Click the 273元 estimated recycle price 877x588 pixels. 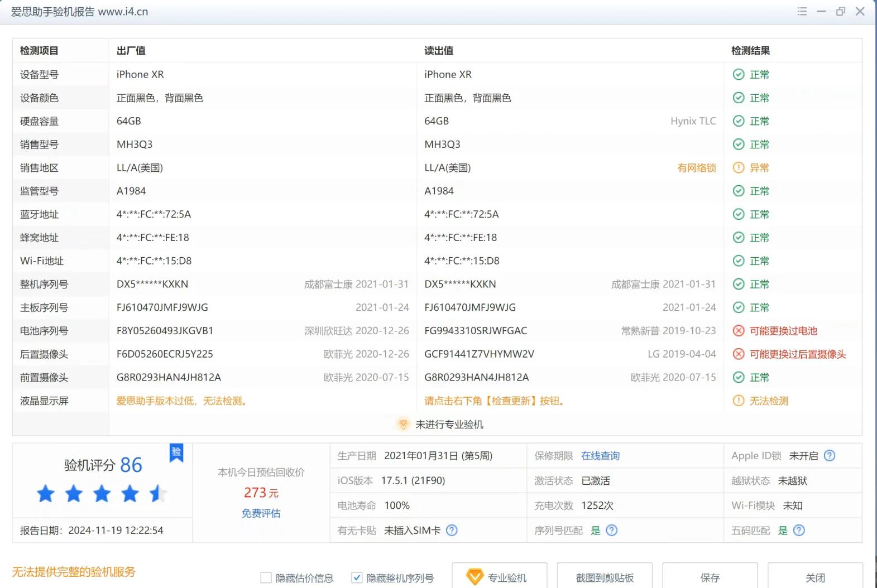click(x=261, y=493)
